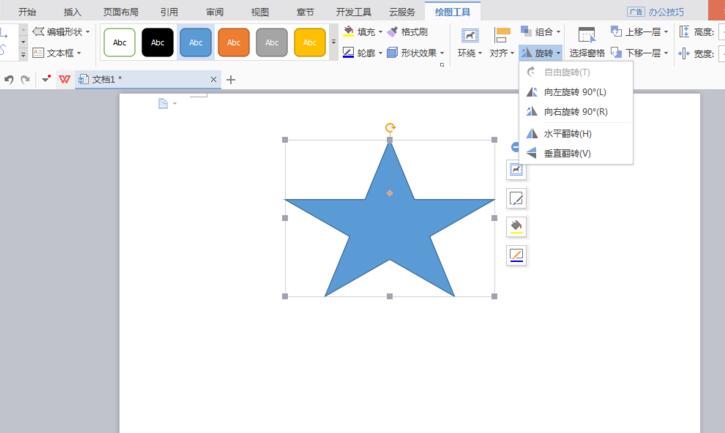Open the 形状效果 dropdown arrow
725x433 pixels.
click(x=442, y=53)
